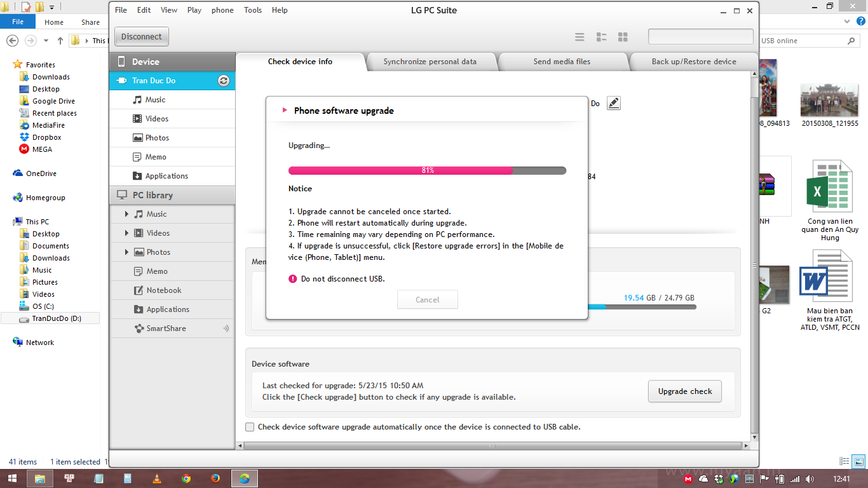The image size is (868, 488).
Task: Click the LG PC Suite search field
Action: [700, 37]
